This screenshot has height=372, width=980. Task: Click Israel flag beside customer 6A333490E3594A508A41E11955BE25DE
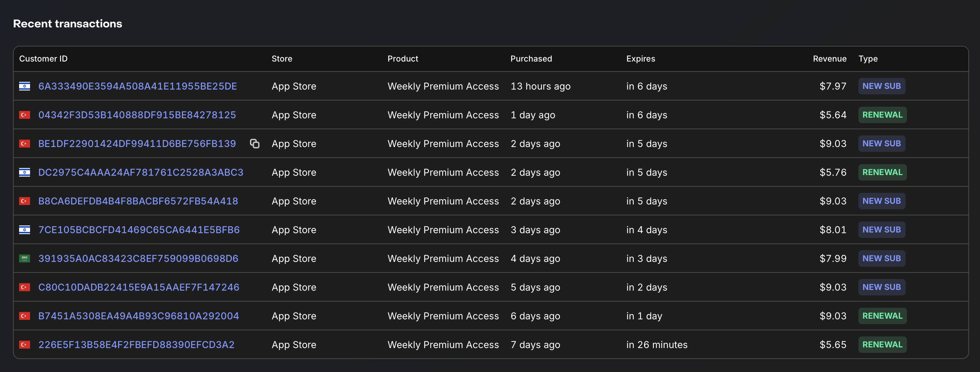25,86
